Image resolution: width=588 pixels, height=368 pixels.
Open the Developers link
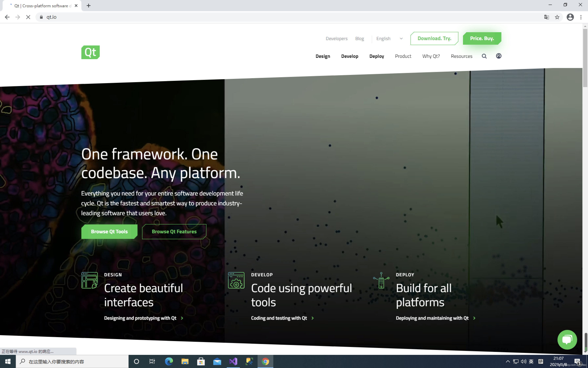[x=336, y=38]
